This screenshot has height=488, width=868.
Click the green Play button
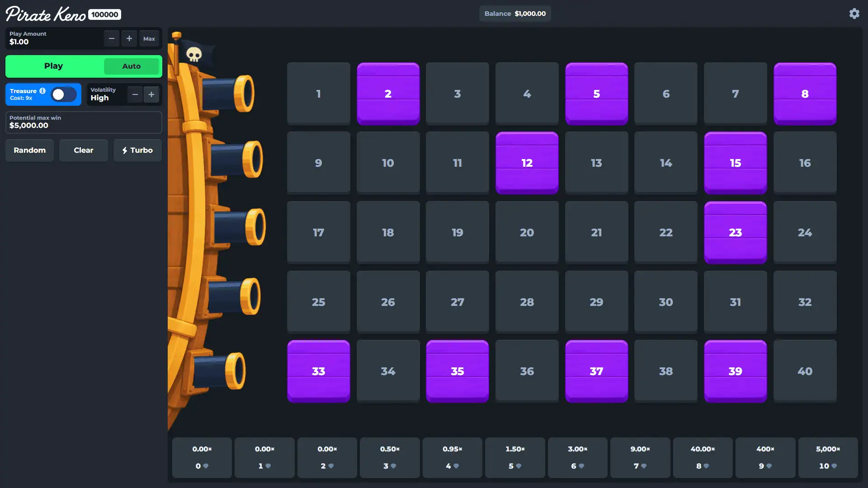click(54, 66)
